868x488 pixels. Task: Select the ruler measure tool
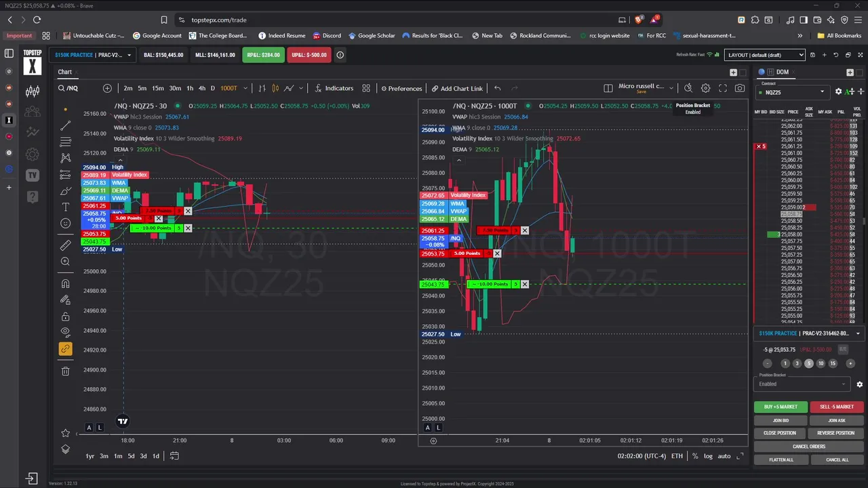pyautogui.click(x=65, y=245)
